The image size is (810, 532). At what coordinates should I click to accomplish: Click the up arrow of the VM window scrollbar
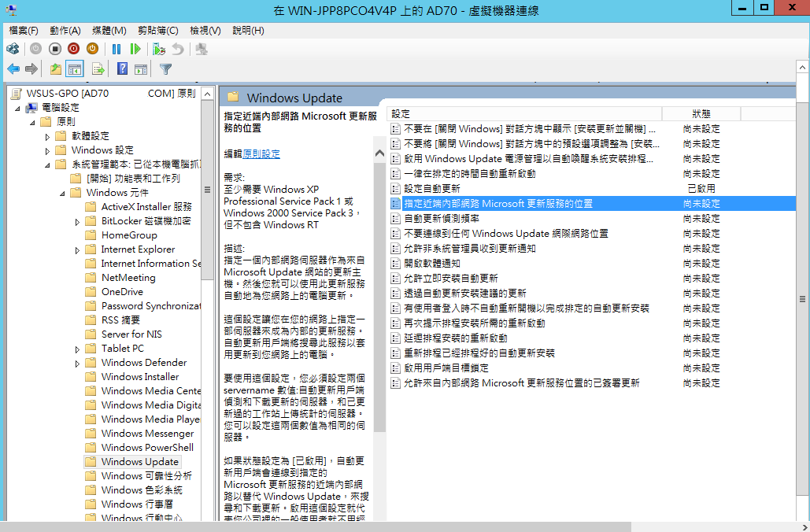(802, 67)
